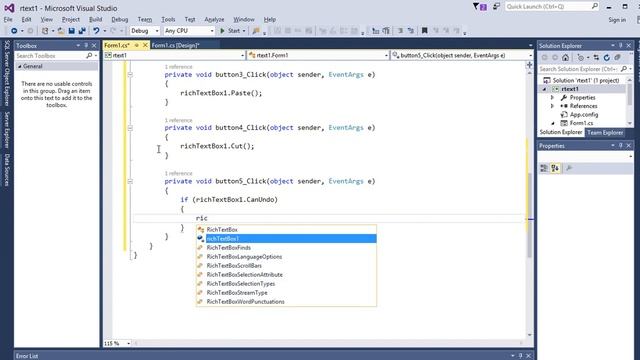
Task: Open the Data Sources side tab
Action: pos(7,170)
